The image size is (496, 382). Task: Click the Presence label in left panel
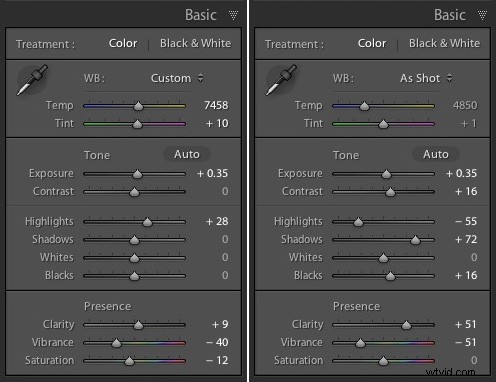pyautogui.click(x=107, y=306)
